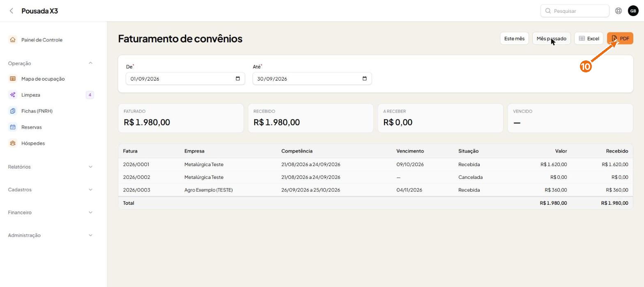The height and width of the screenshot is (287, 644).
Task: Click the search magnifier icon
Action: [548, 11]
